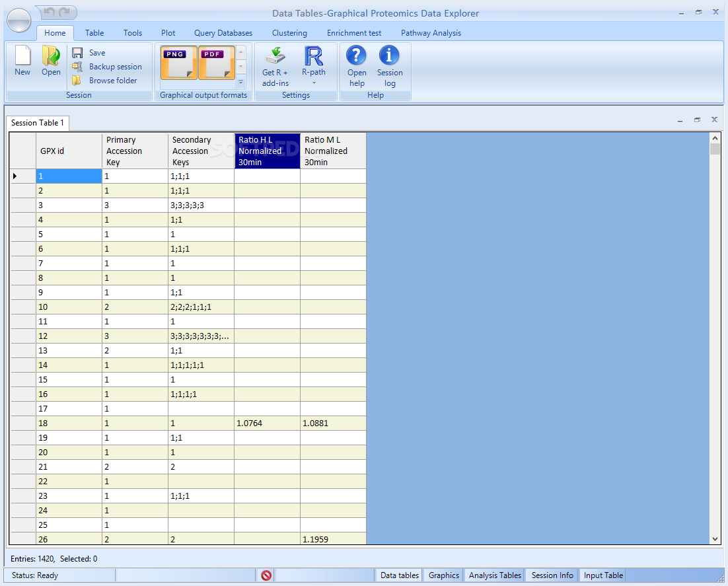Select PNG graphical output format
This screenshot has height=586, width=728.
(179, 63)
